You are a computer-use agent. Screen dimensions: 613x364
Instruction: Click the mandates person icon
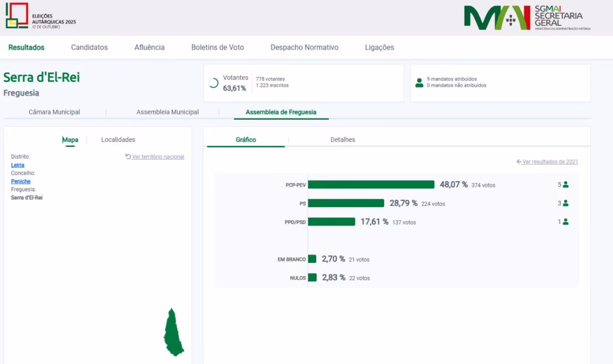pyautogui.click(x=419, y=83)
